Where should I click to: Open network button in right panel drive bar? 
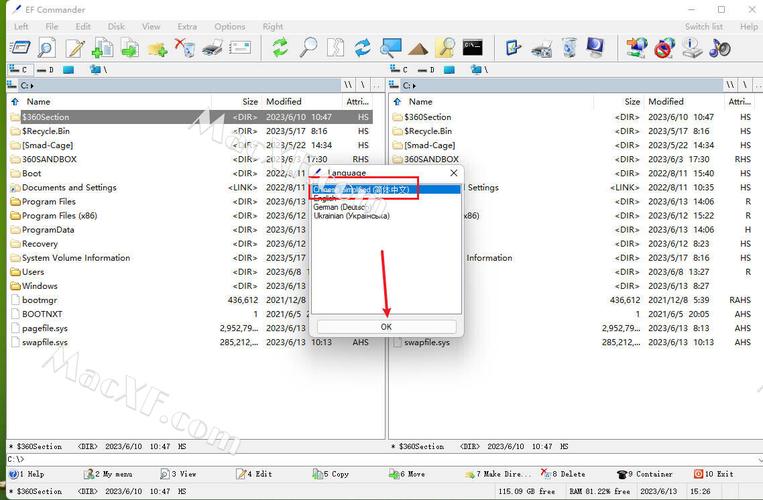pos(479,70)
